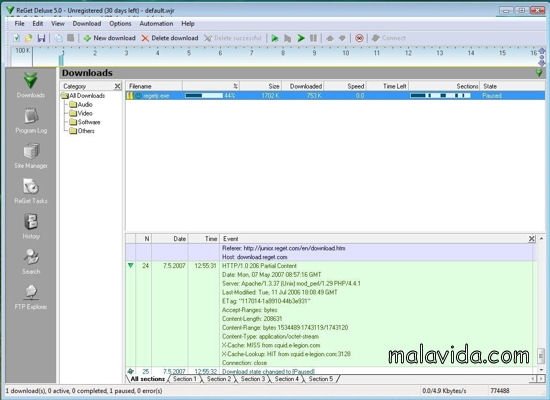The width and height of the screenshot is (550, 400).
Task: Select the Others category folder
Action: [x=82, y=131]
